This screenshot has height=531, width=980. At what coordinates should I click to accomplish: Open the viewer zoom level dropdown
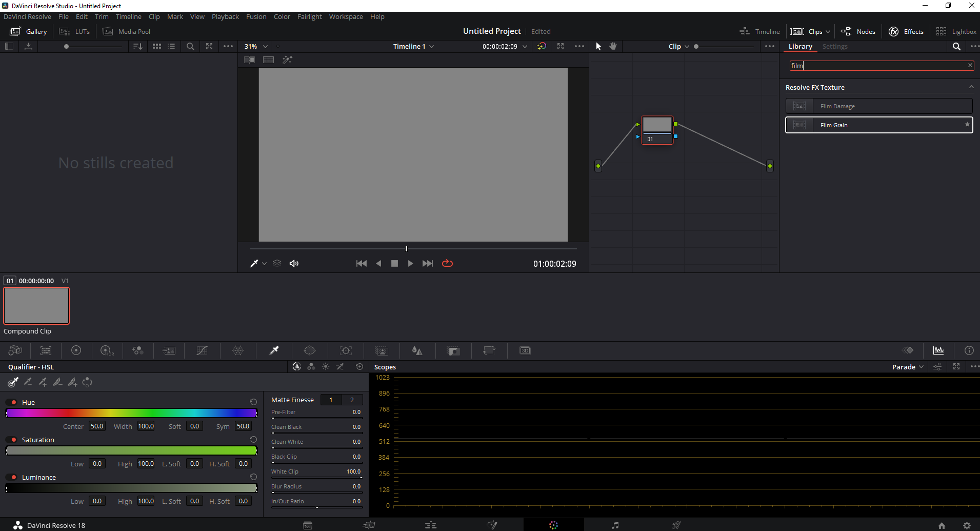pos(265,46)
